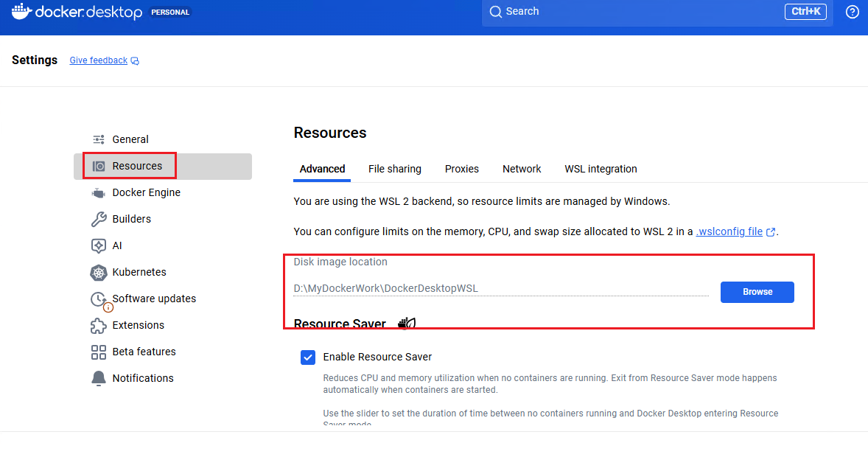868x457 pixels.
Task: Click the Resources page heading
Action: 330,133
